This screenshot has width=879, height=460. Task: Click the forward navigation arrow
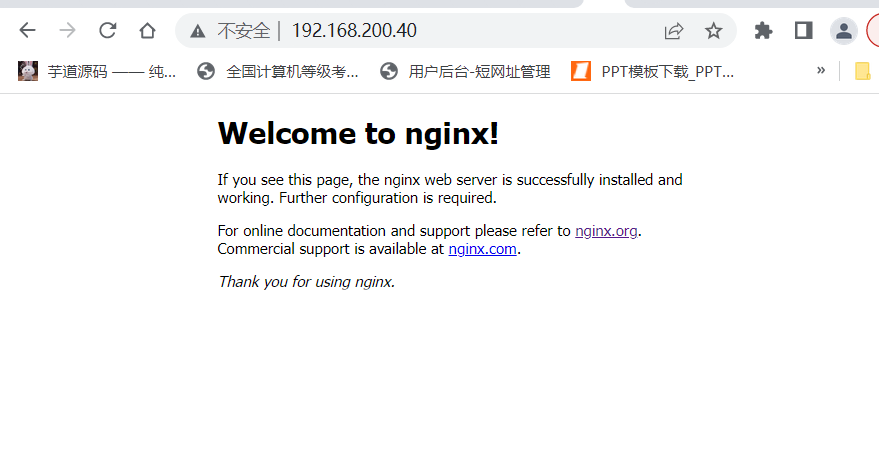pos(67,30)
